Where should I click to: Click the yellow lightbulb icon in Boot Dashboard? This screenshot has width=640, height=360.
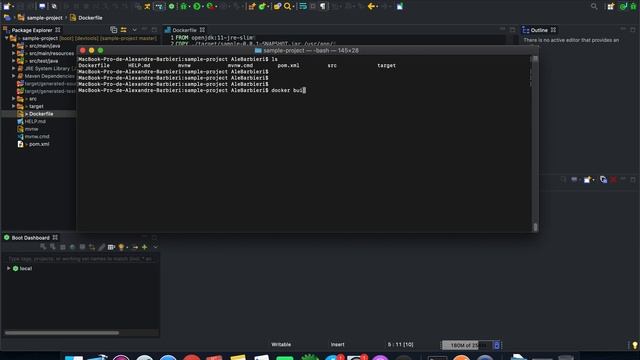pos(121,247)
